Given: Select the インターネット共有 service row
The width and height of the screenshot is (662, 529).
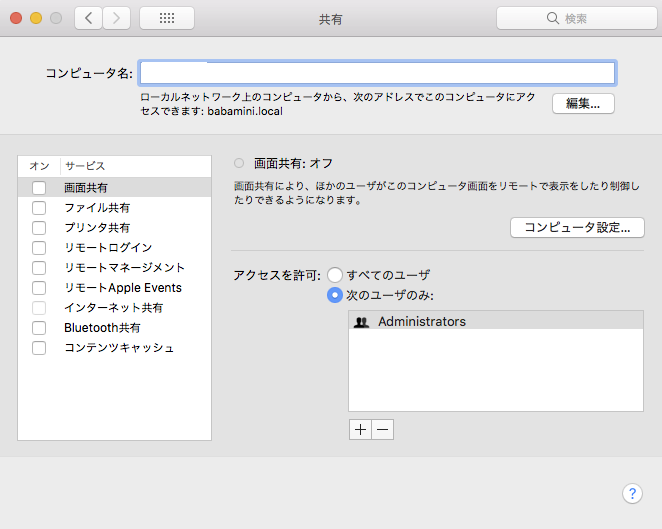Looking at the screenshot, I should tap(114, 308).
